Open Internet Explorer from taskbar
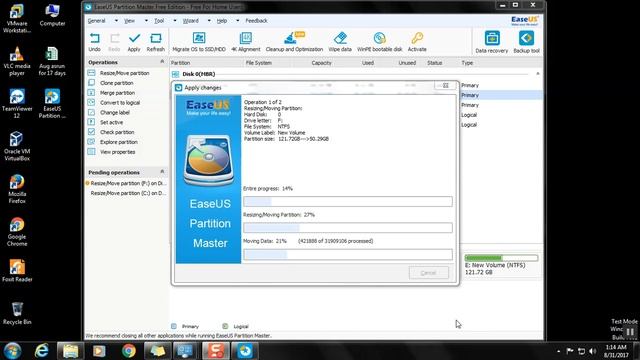This screenshot has width=640, height=360. click(42, 351)
